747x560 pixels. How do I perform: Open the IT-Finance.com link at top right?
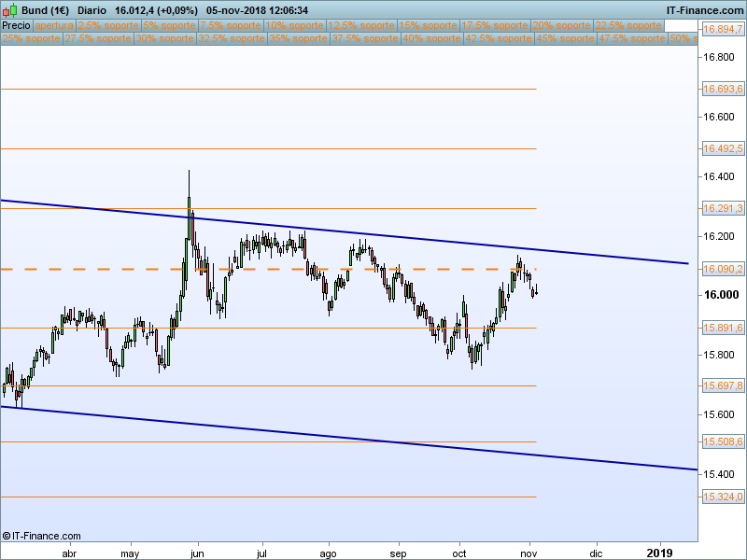[x=704, y=10]
